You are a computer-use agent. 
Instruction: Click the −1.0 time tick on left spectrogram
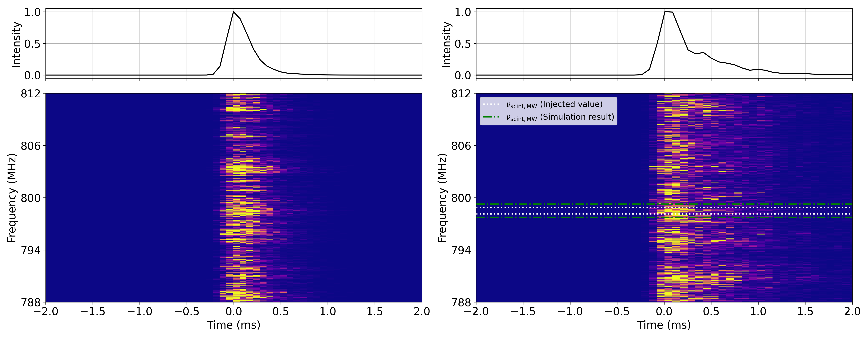click(x=140, y=311)
